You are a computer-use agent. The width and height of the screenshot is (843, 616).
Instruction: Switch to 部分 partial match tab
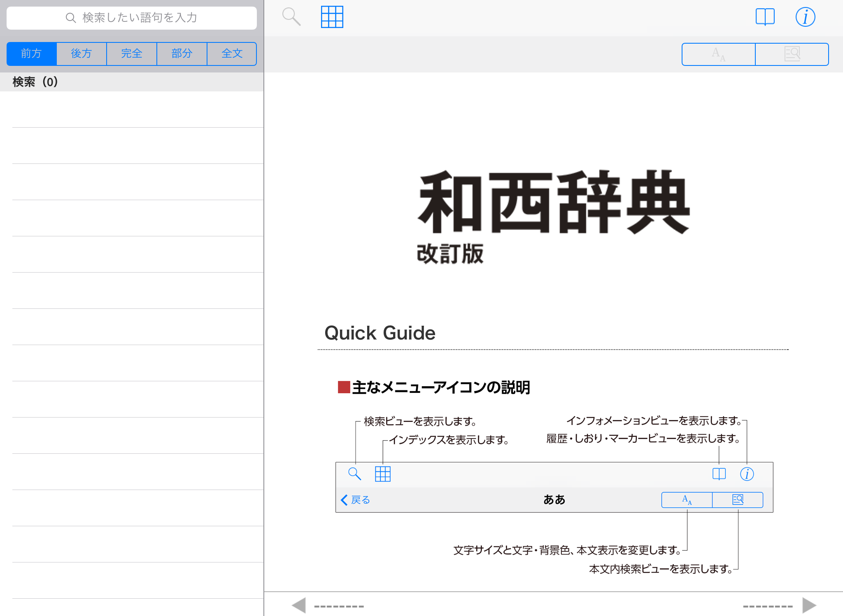point(182,54)
